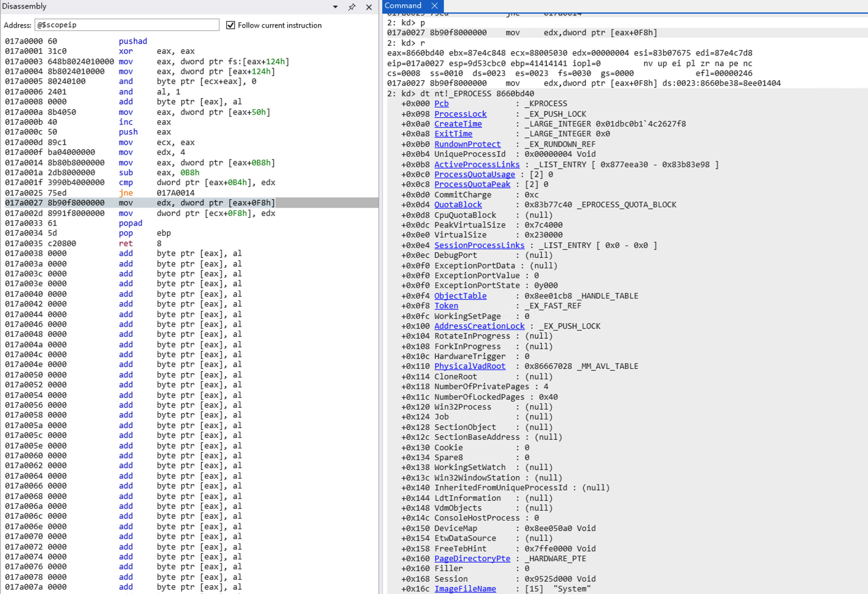
Task: Click the QuotaBlock link
Action: [458, 205]
